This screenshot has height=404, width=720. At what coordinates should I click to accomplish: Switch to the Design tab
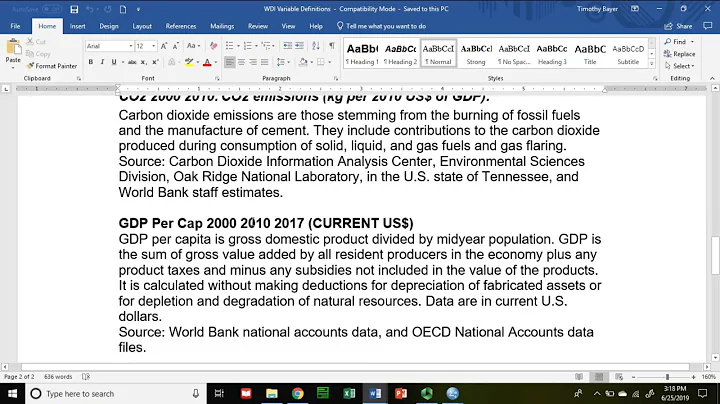pyautogui.click(x=109, y=26)
